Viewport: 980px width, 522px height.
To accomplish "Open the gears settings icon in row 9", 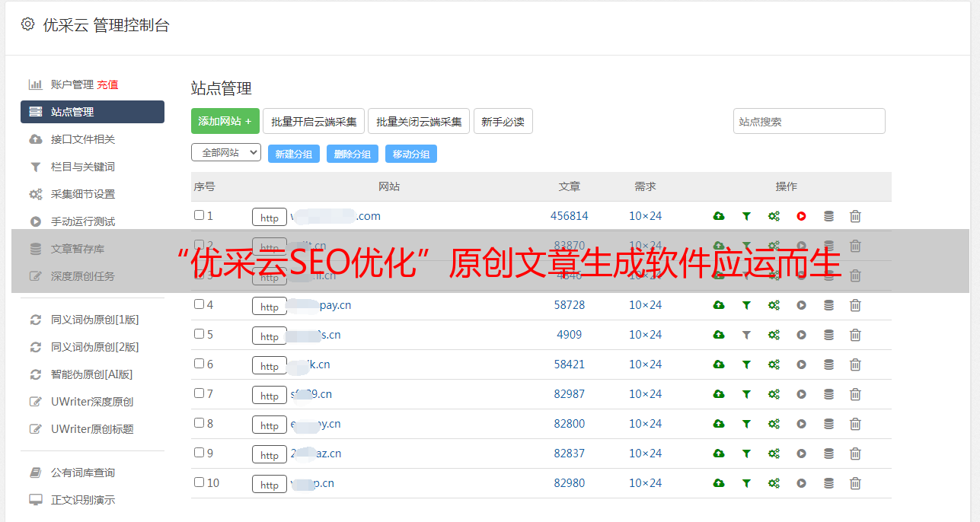I will (x=774, y=454).
